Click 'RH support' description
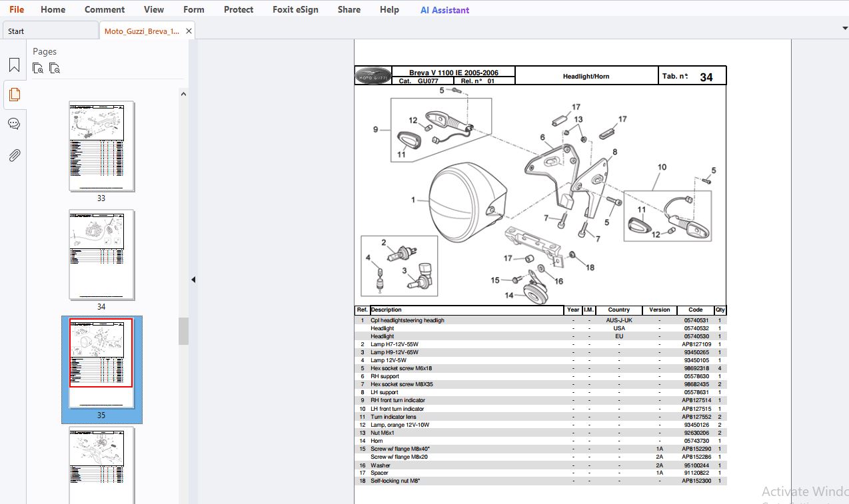 (385, 376)
